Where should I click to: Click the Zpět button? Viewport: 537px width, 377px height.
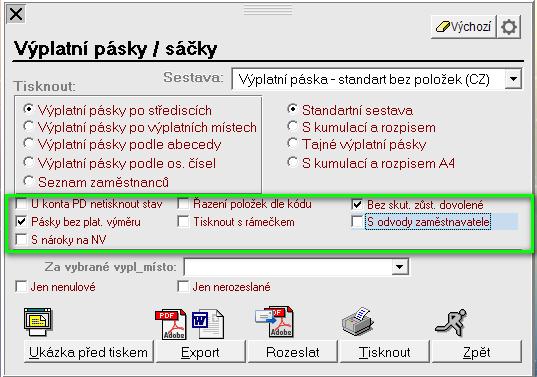point(476,352)
